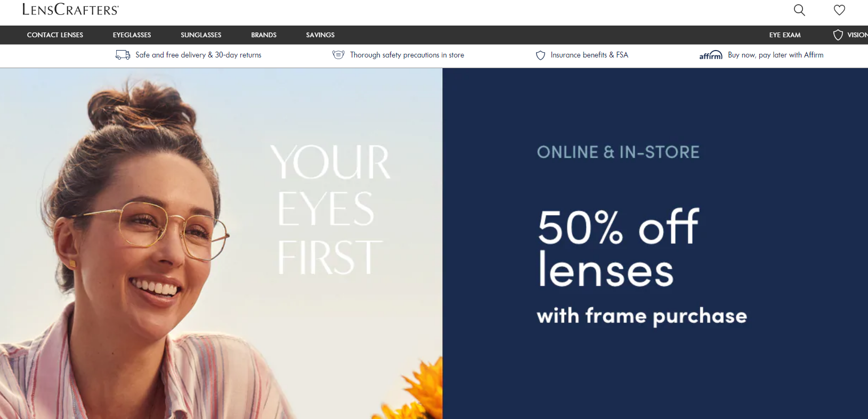This screenshot has width=868, height=419.
Task: Open Insurance benefits & FSA link
Action: point(589,55)
